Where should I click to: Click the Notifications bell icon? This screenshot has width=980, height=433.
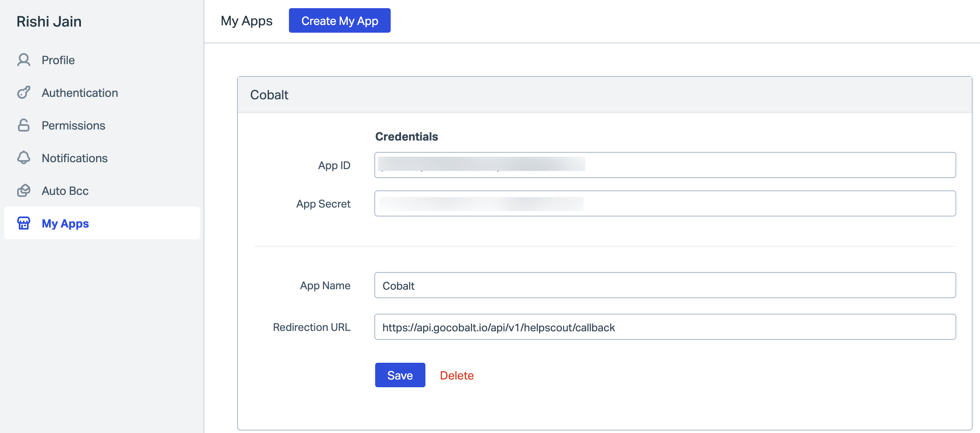click(x=24, y=158)
